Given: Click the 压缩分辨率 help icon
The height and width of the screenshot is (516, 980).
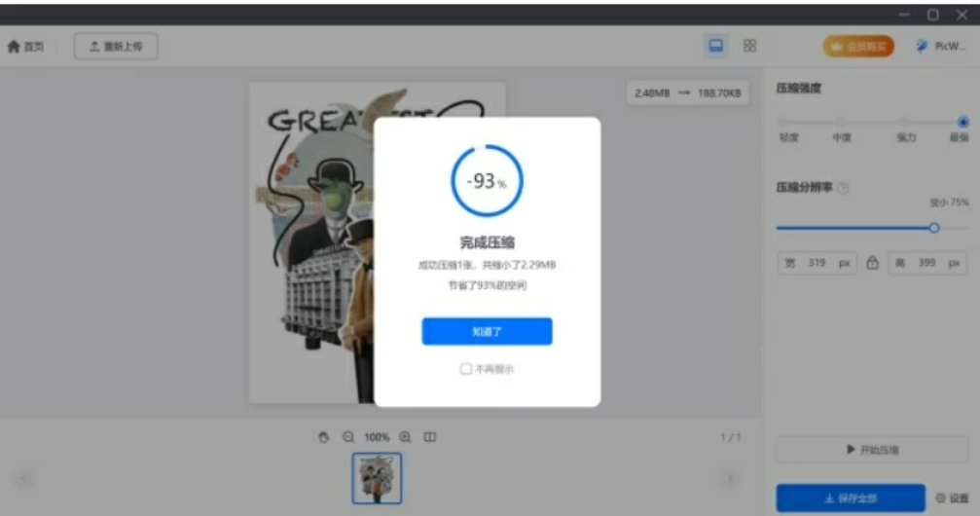Looking at the screenshot, I should pos(843,188).
